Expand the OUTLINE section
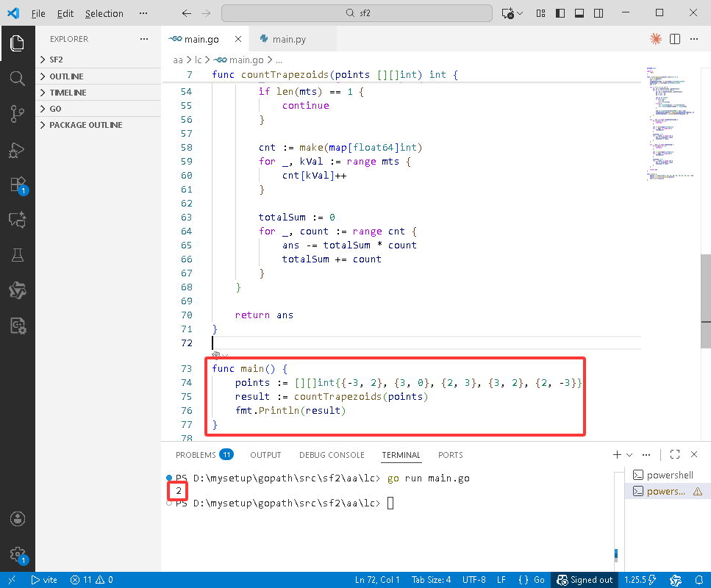Screen dimensions: 711x588 [x=98, y=76]
